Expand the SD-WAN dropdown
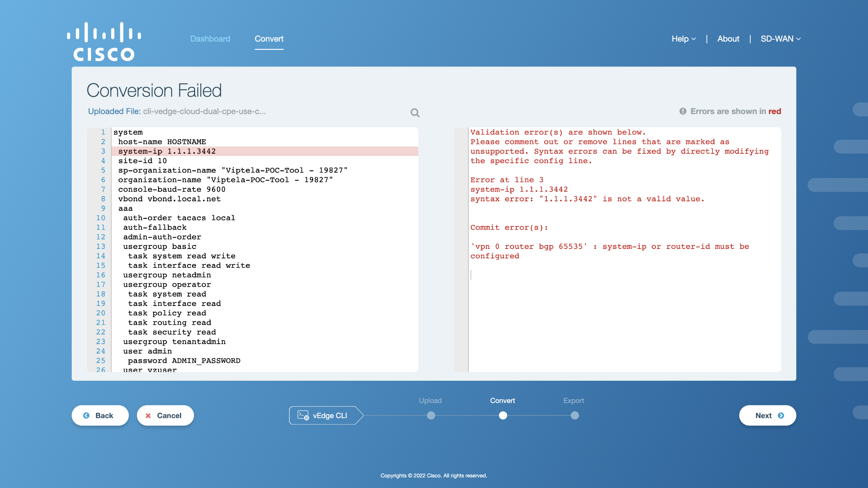This screenshot has height=488, width=868. (780, 39)
